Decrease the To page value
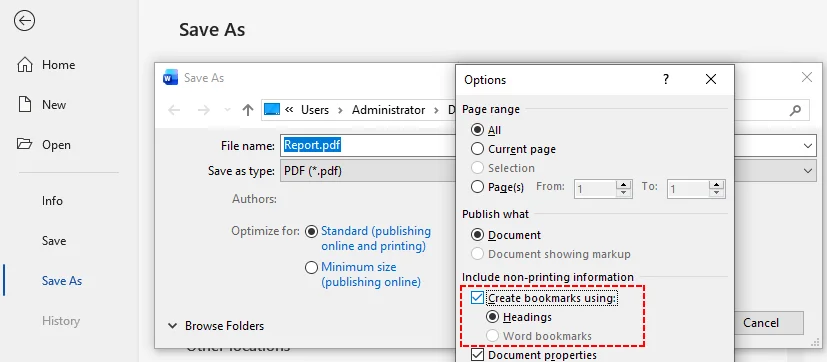This screenshot has height=362, width=827. tap(717, 193)
